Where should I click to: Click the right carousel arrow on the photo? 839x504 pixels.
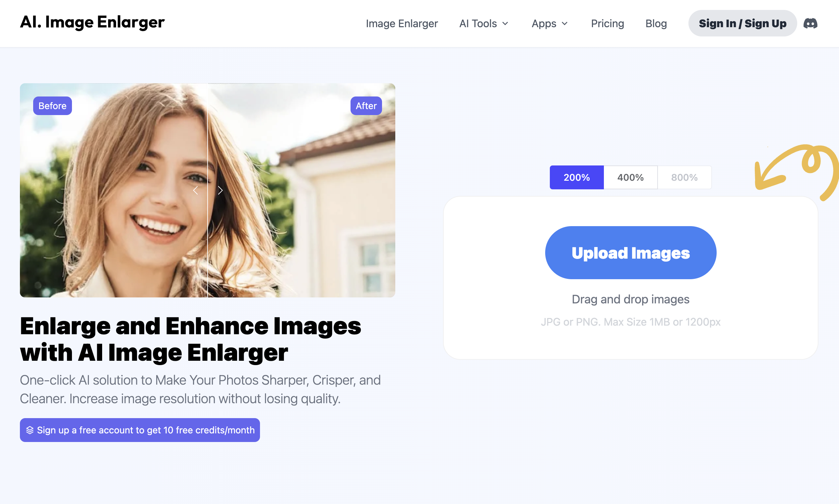[220, 191]
